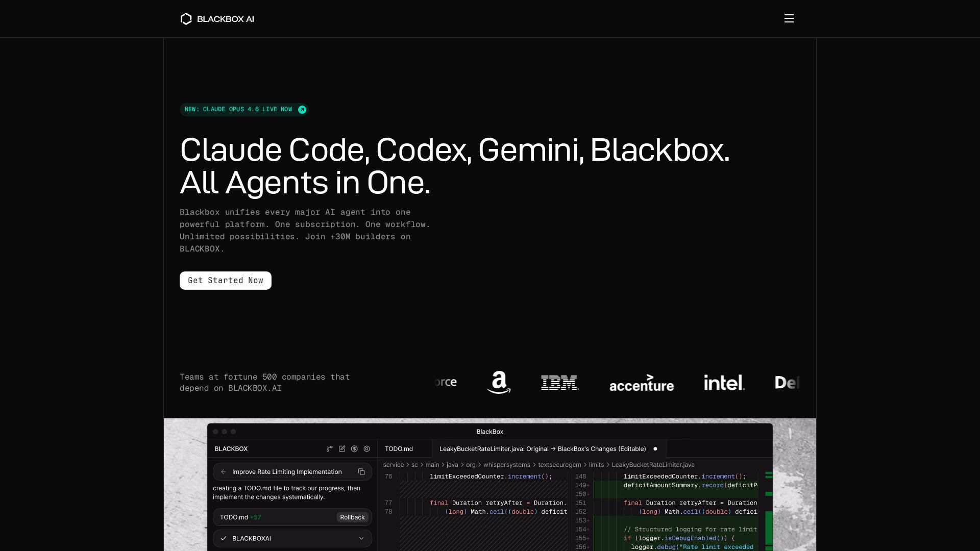Click the credits dollar icon in panel toolbar
The image size is (980, 551).
tap(355, 448)
